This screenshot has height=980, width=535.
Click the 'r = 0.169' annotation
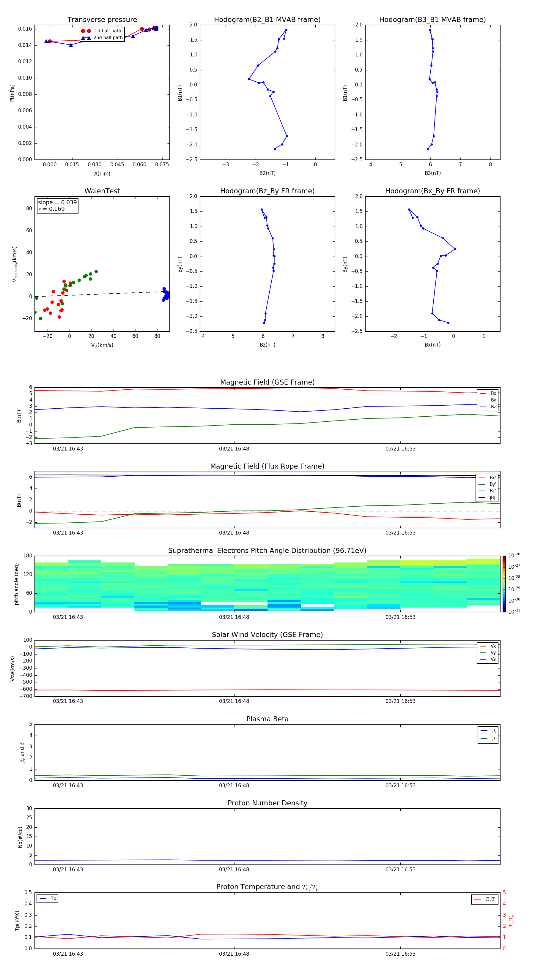[51, 209]
